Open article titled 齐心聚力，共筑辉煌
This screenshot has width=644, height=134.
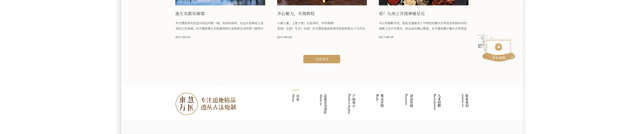(x=296, y=14)
